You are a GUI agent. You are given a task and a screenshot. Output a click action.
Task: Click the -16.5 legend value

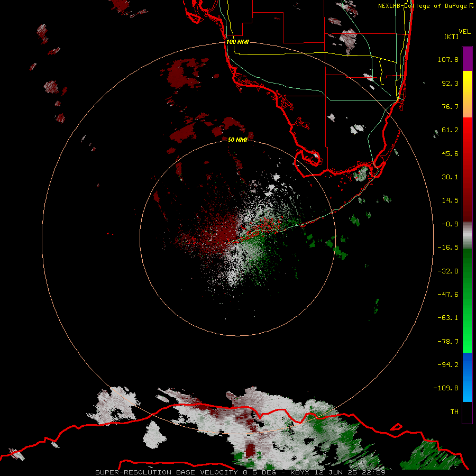(448, 248)
